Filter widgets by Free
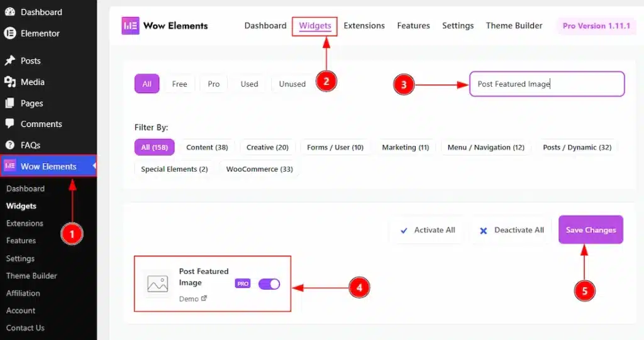The width and height of the screenshot is (644, 340). [x=179, y=84]
